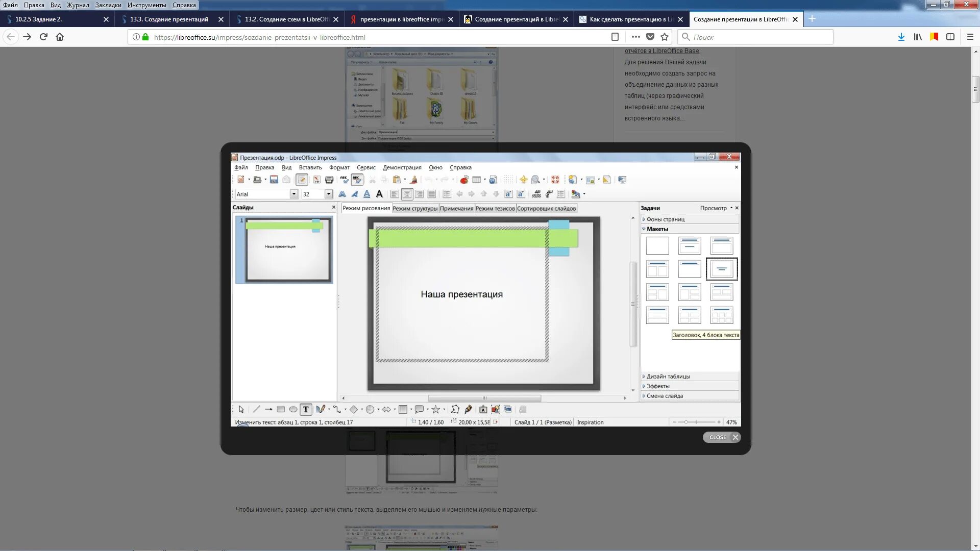Click the Ellipse shape tool icon
The image size is (980, 551).
[x=293, y=409]
